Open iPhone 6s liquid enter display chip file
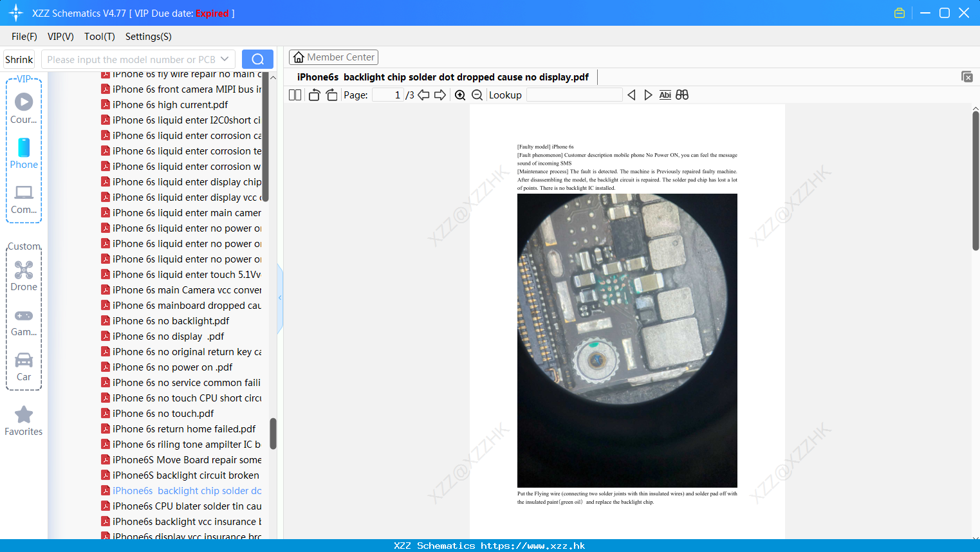The width and height of the screenshot is (980, 552). tap(181, 182)
